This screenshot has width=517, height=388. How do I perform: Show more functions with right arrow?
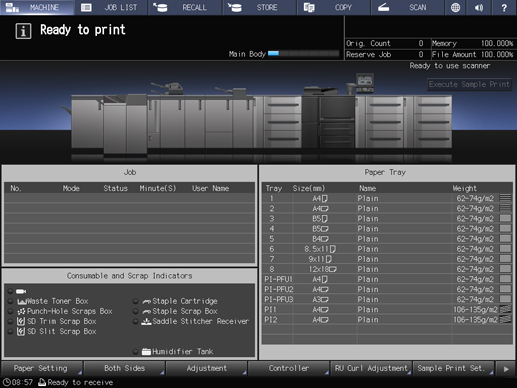pyautogui.click(x=505, y=368)
